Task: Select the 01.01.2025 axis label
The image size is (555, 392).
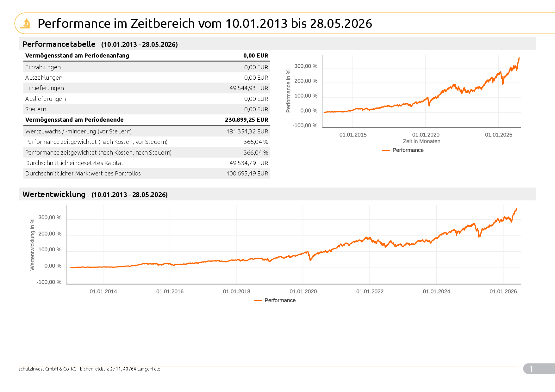Action: (x=498, y=135)
